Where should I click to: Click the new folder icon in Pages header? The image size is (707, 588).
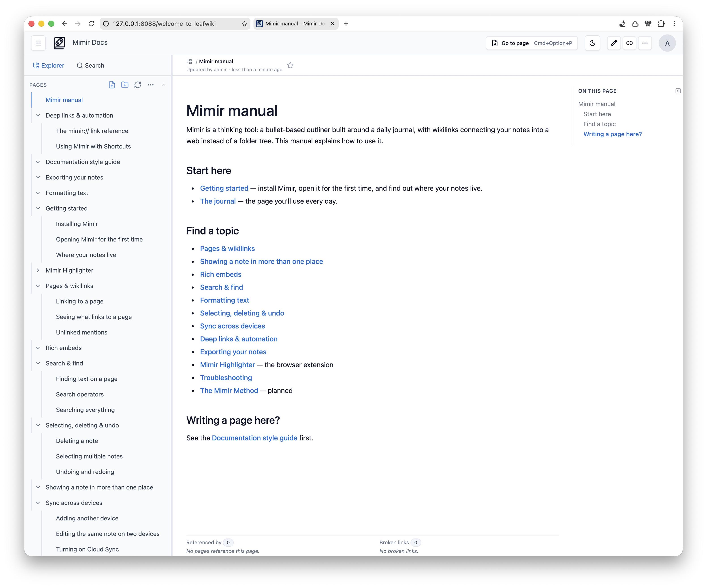click(x=125, y=85)
